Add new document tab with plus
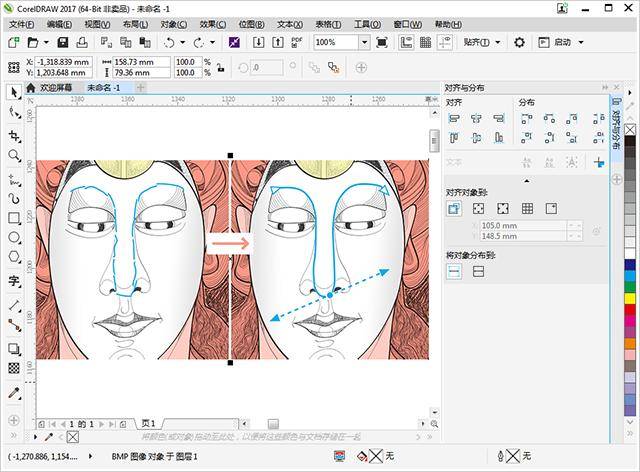 140,87
